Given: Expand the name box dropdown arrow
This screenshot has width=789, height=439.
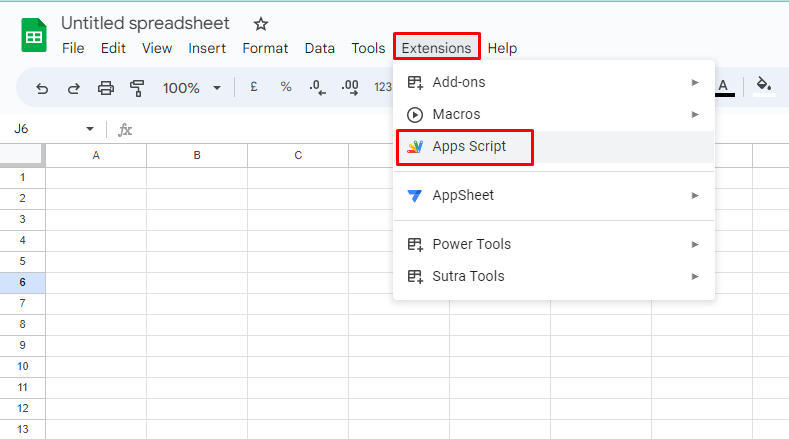Looking at the screenshot, I should [90, 129].
